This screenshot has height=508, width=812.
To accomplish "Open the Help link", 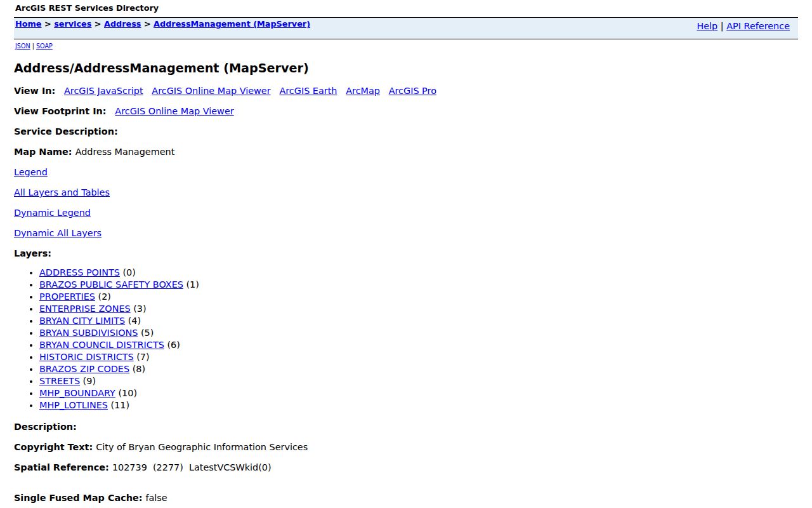I will [x=707, y=26].
